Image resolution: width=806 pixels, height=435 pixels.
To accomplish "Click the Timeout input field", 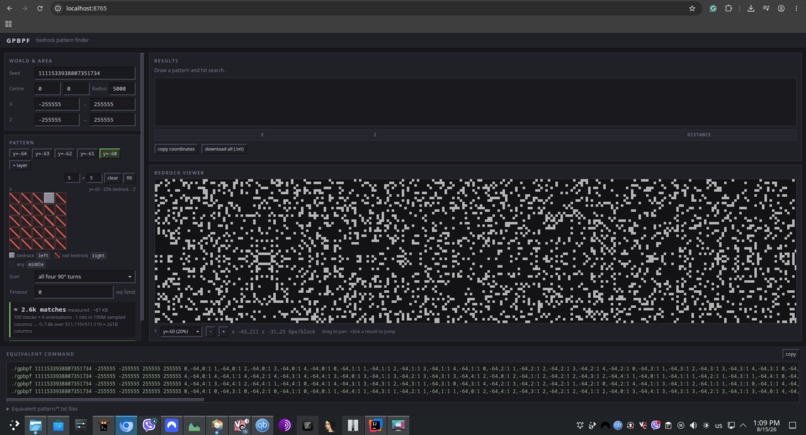I will coord(74,292).
